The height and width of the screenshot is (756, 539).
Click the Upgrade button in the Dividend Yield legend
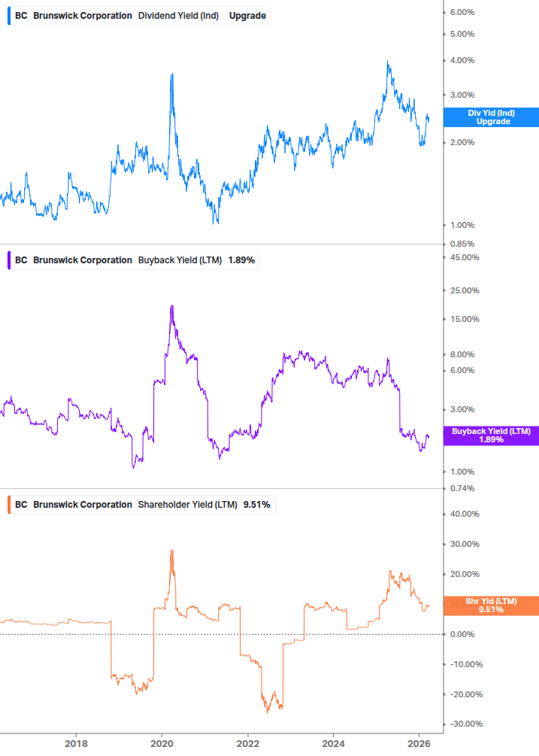pyautogui.click(x=248, y=15)
